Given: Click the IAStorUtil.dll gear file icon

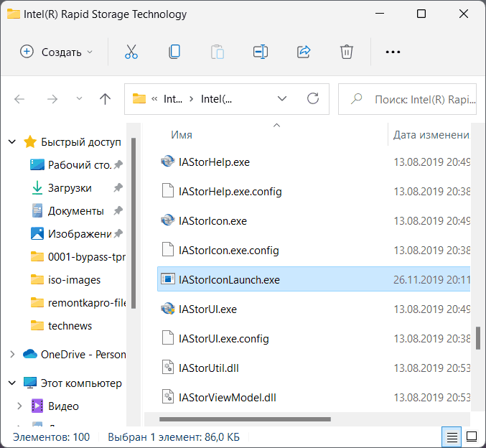Looking at the screenshot, I should [168, 367].
